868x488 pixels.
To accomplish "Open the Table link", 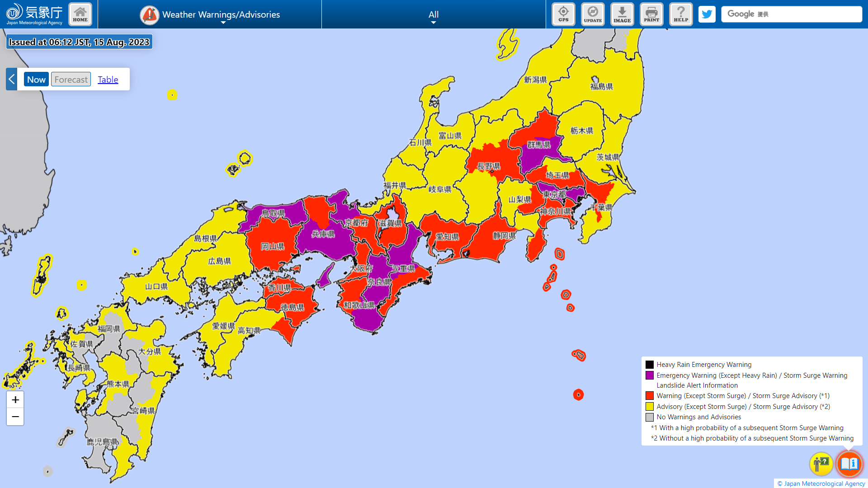I will click(108, 80).
